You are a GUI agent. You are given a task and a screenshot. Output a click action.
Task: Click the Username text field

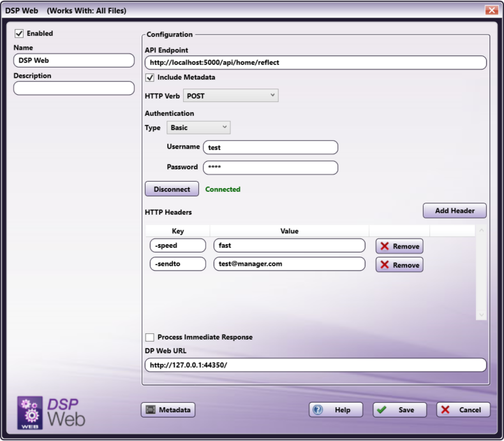(270, 147)
